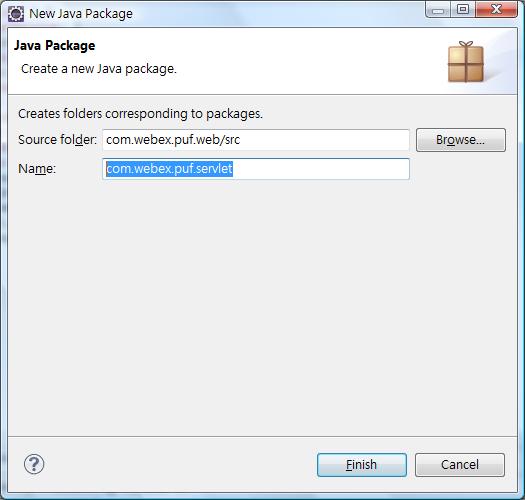Click Finish to create the package
Image resolution: width=525 pixels, height=500 pixels.
362,465
